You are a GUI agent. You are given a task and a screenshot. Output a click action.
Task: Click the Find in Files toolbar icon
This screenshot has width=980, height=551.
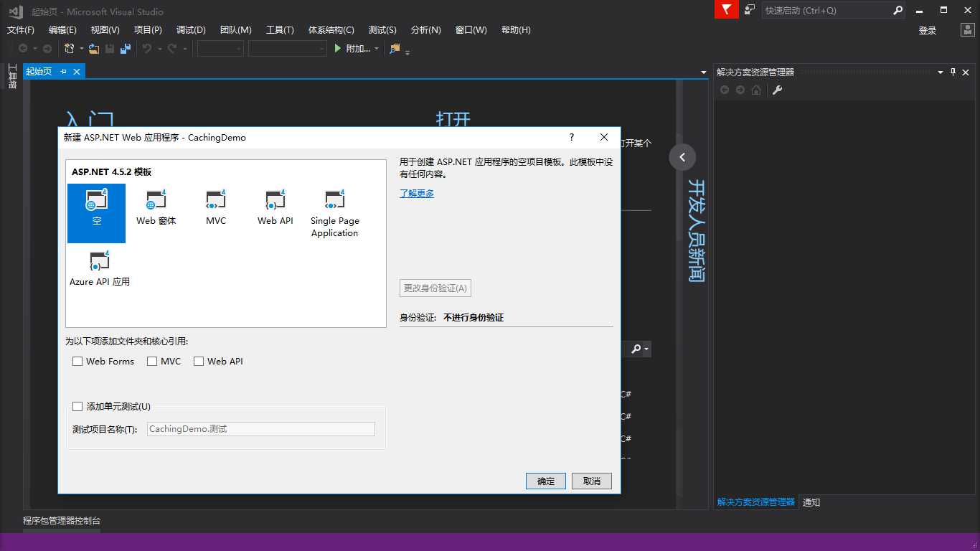(395, 49)
